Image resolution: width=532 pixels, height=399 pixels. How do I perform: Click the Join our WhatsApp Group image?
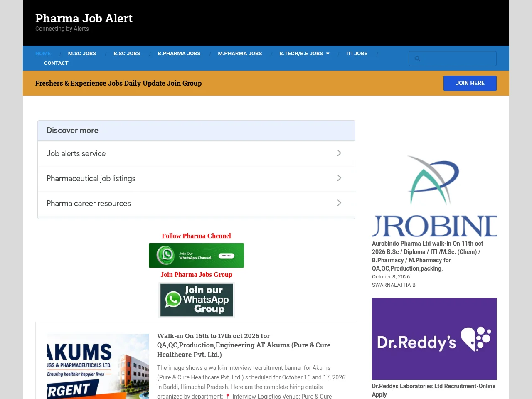point(197,300)
